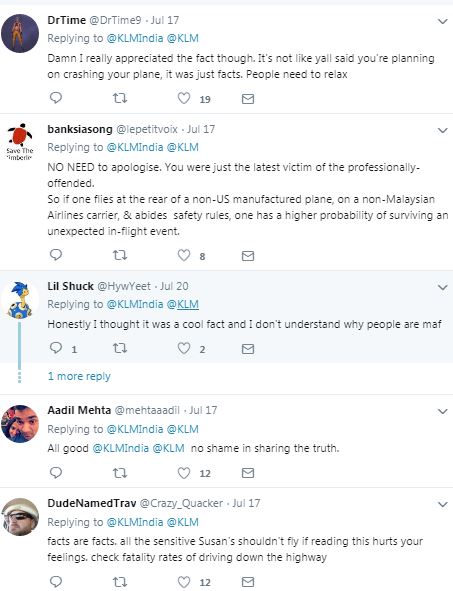Like banksiasong's tweet with 8 likes
The width and height of the screenshot is (453, 591).
click(x=184, y=255)
